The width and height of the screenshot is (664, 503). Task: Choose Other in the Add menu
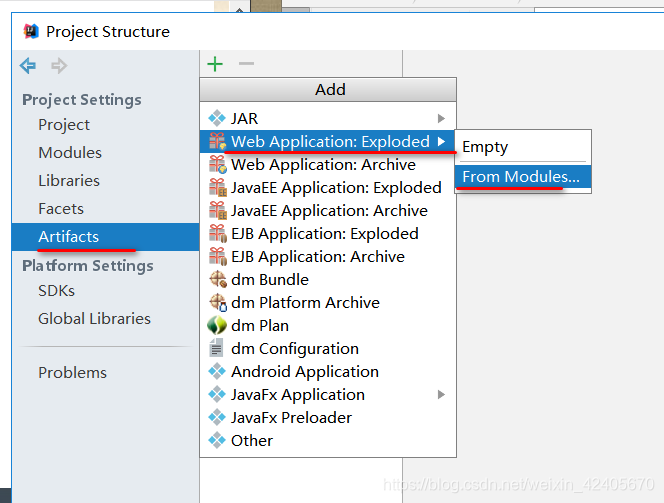click(x=328, y=440)
